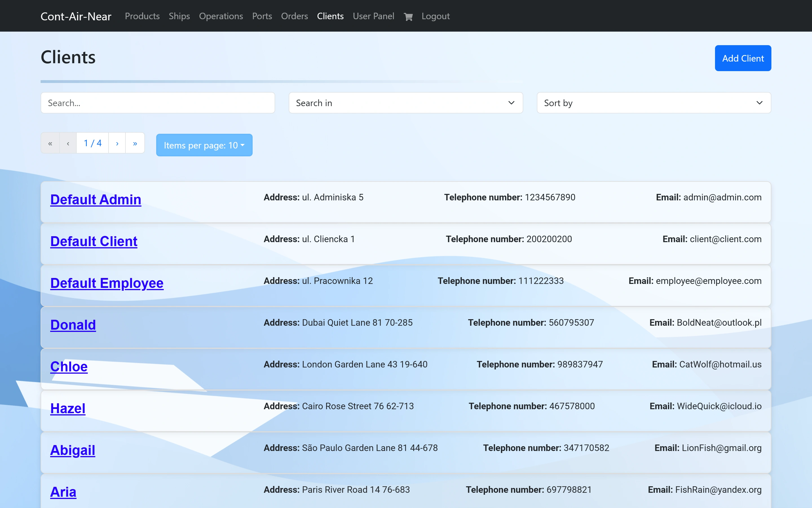
Task: Open Default Admin client link
Action: point(96,200)
